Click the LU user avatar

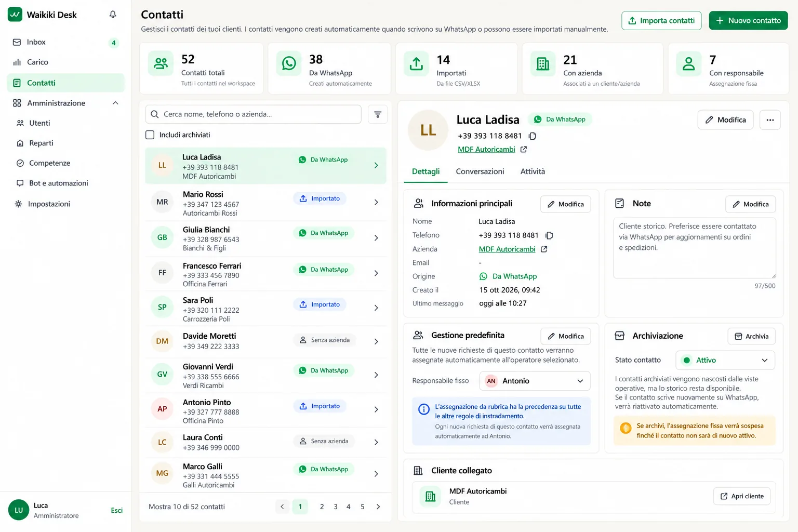pos(19,510)
